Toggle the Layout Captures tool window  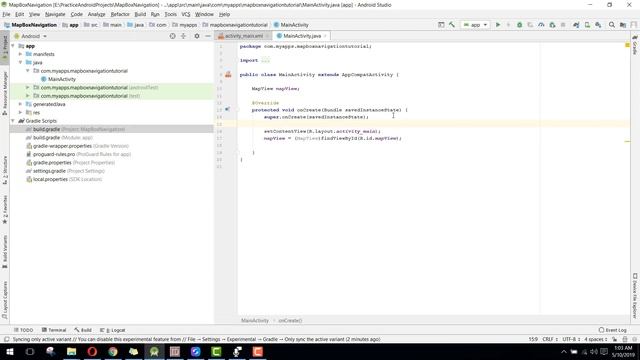pos(4,300)
